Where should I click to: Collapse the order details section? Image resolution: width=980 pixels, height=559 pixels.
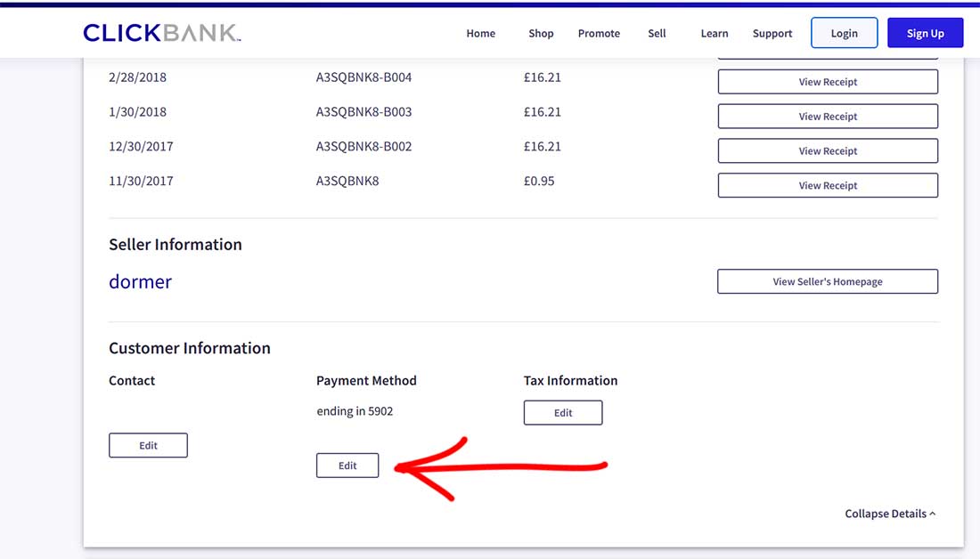[889, 514]
